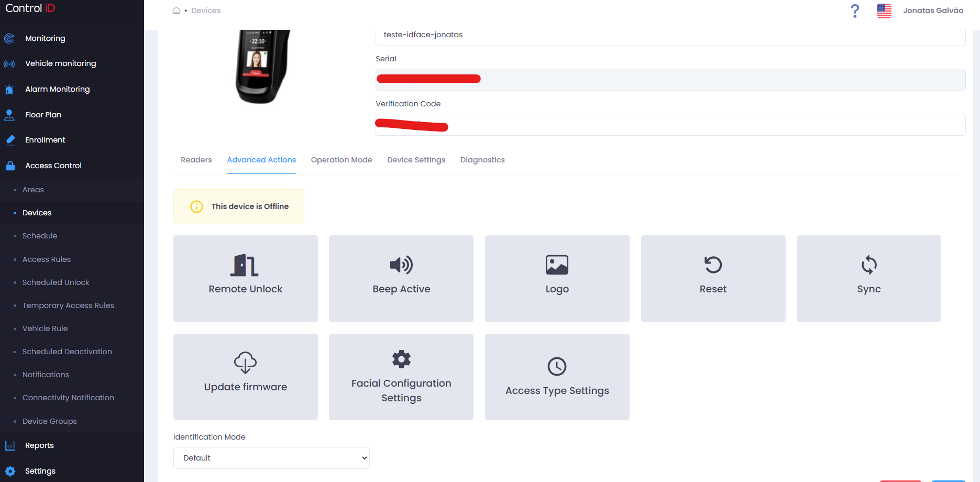Click the Access Control lock icon
The height and width of the screenshot is (482, 980).
[10, 166]
